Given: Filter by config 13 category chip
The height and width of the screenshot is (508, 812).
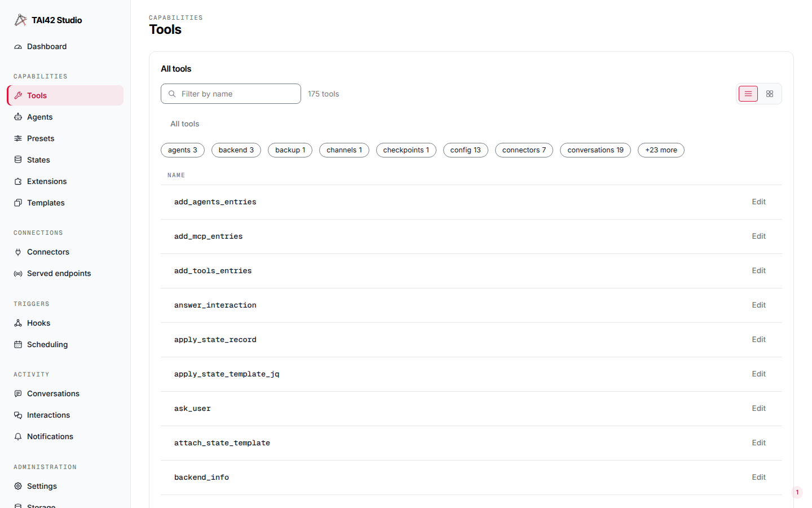Looking at the screenshot, I should coord(466,150).
